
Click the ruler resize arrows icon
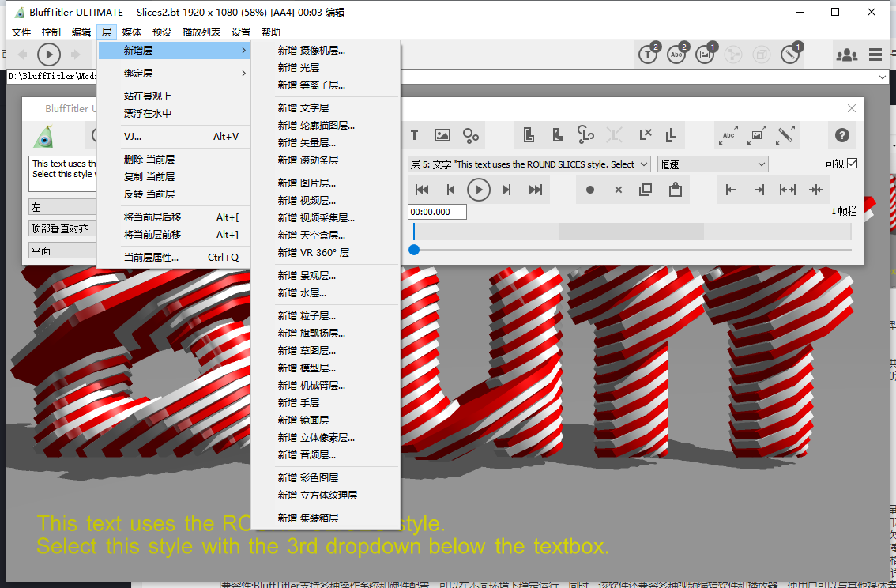pyautogui.click(x=785, y=135)
